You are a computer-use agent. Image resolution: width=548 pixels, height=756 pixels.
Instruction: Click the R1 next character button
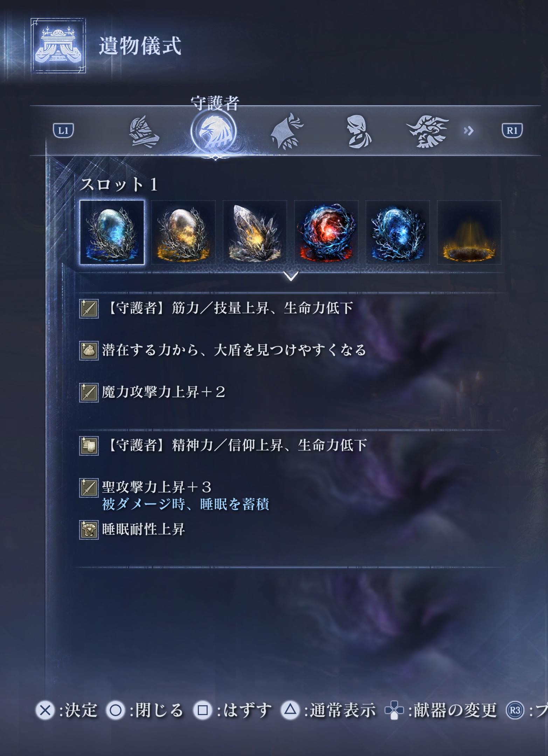click(512, 131)
